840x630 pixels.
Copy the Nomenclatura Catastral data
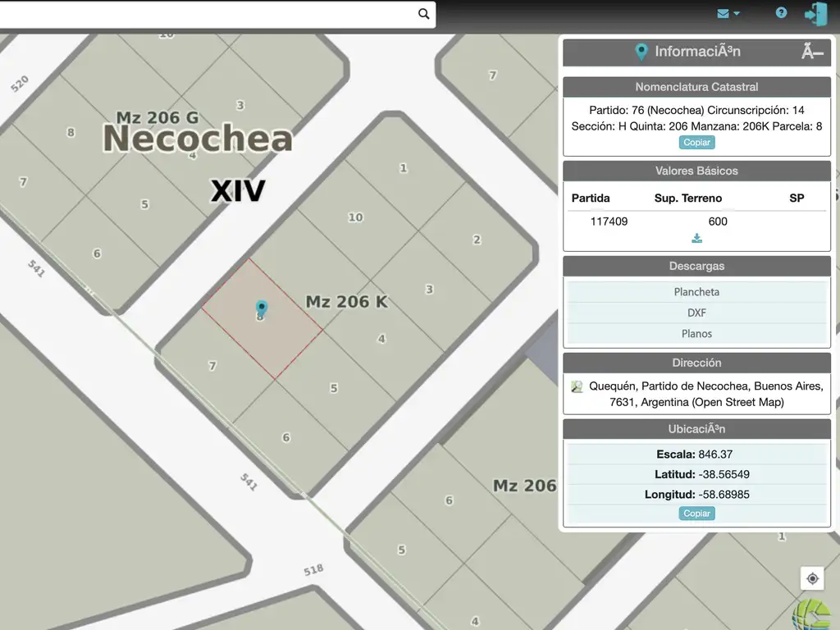(x=696, y=143)
